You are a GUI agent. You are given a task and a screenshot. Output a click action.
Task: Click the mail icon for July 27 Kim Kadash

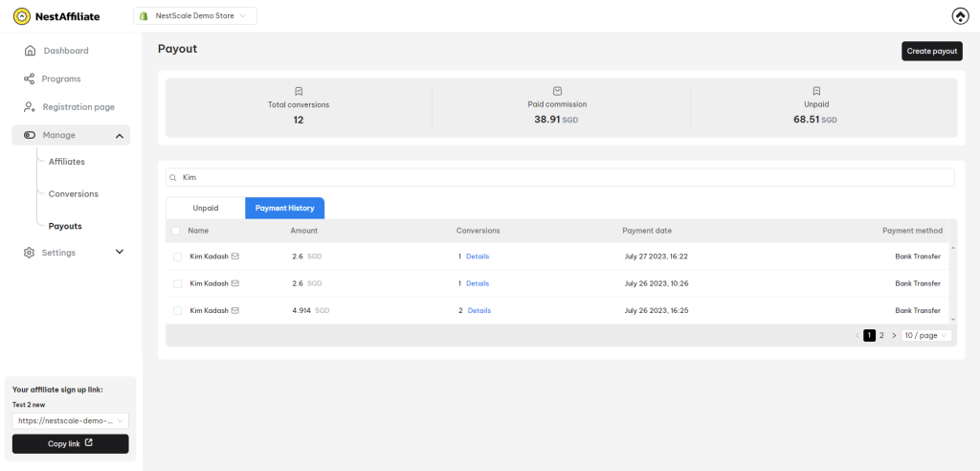tap(235, 257)
